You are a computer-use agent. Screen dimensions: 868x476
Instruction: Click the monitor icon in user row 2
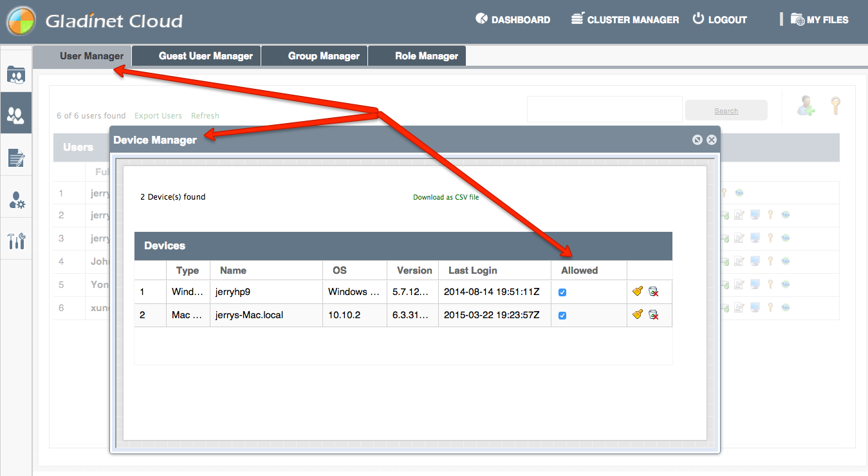(755, 215)
